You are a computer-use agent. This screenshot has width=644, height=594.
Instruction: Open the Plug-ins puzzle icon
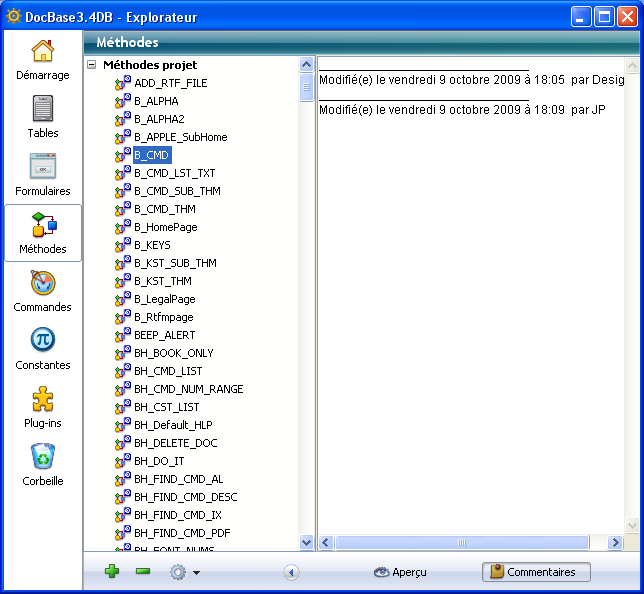point(43,406)
